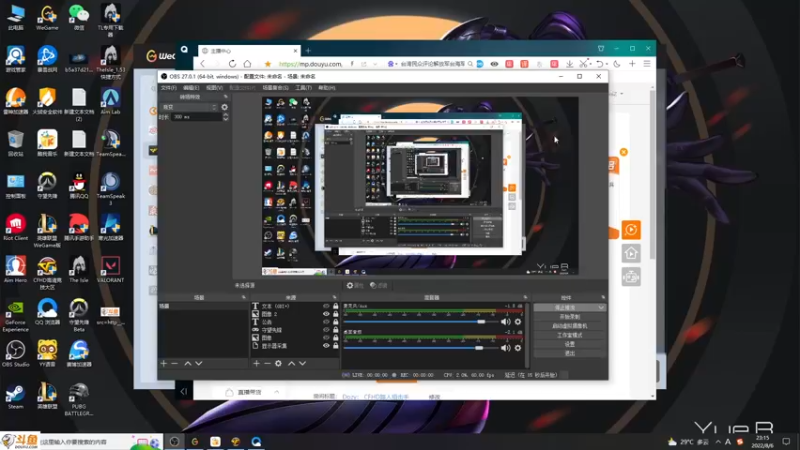Toggle the lock on the display capture source

click(336, 346)
